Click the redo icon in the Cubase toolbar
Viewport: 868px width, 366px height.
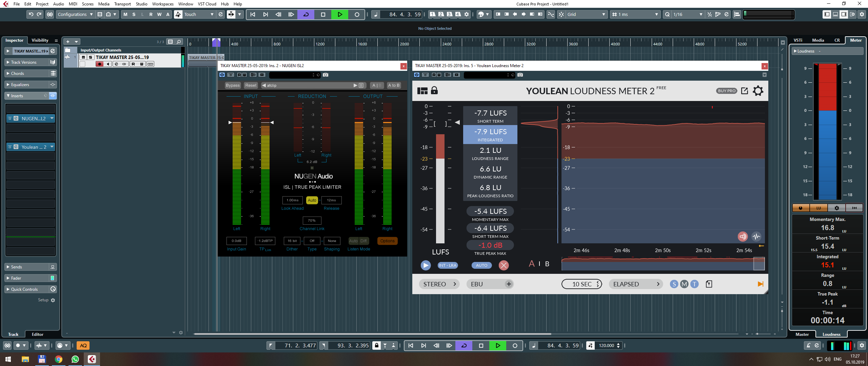coord(39,14)
